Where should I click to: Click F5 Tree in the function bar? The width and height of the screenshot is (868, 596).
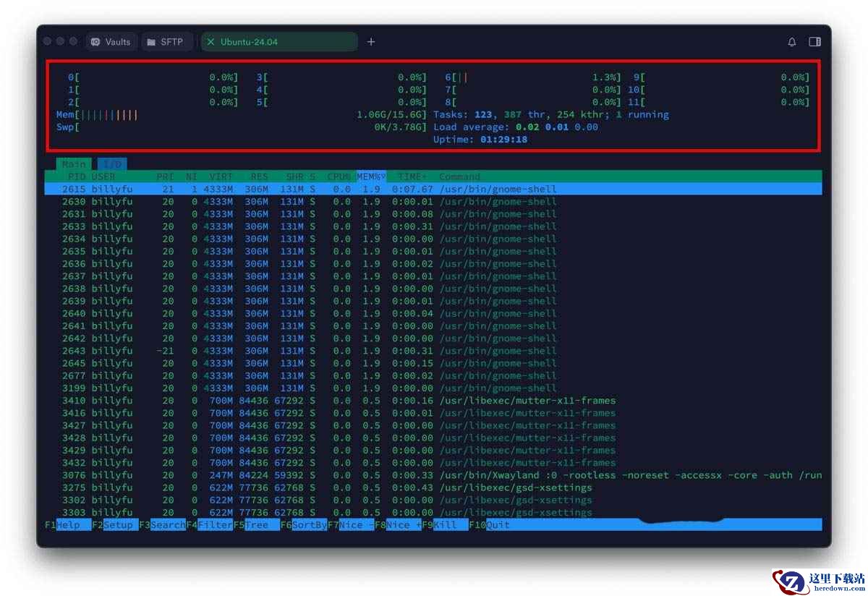click(x=256, y=525)
